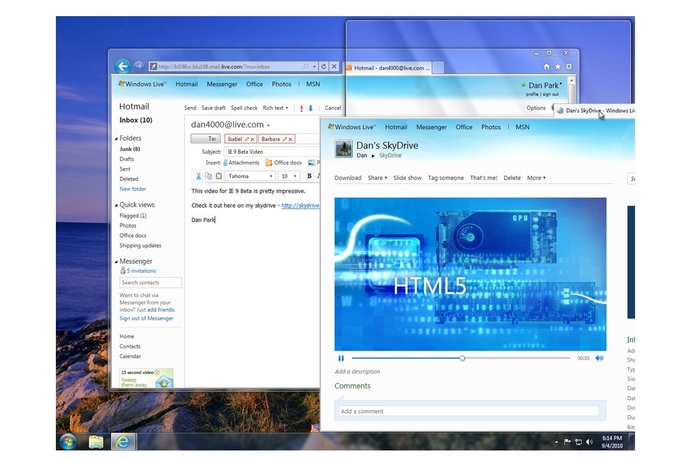Image resolution: width=693 pixels, height=461 pixels.
Task: Open new blank tab in browser
Action: [438, 68]
